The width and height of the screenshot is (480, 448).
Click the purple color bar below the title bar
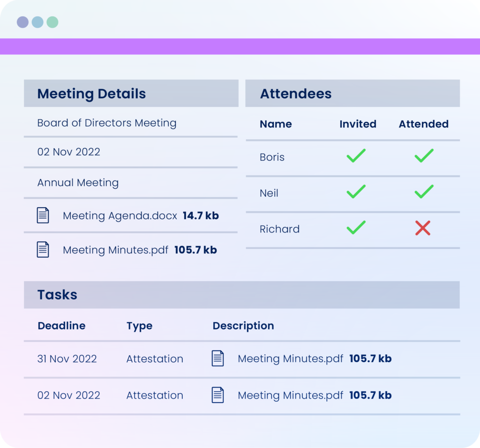(x=240, y=46)
